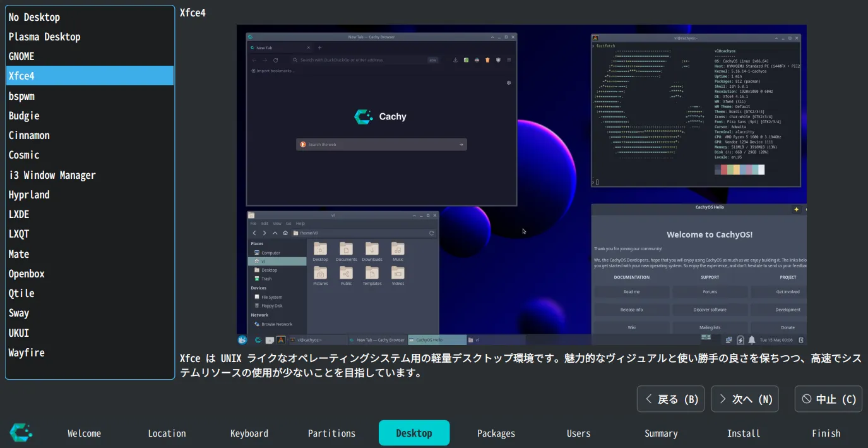
Task: Click the Xfce description paragraph
Action: [521, 366]
